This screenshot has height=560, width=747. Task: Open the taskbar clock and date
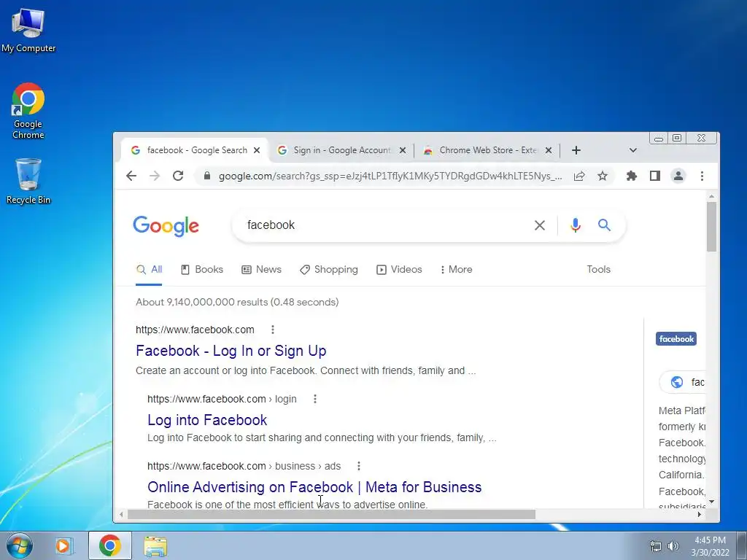pyautogui.click(x=710, y=546)
